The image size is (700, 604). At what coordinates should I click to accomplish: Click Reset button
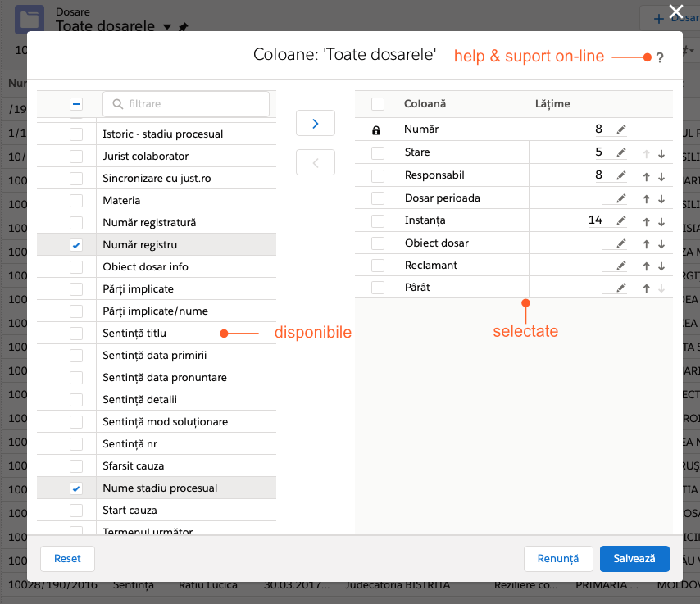(67, 558)
